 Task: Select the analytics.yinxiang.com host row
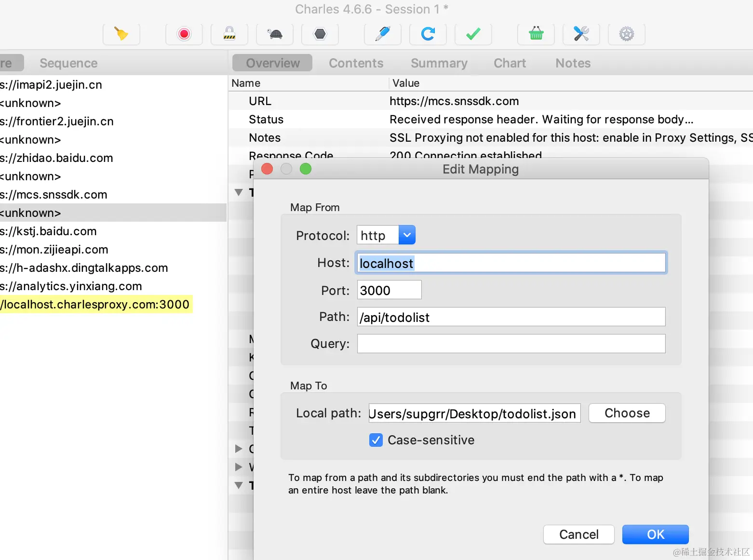pos(113,286)
